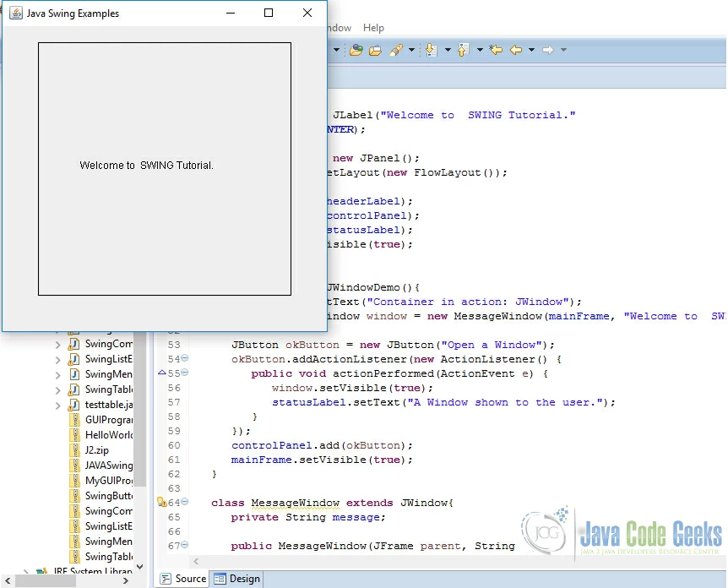Collapse the code fold at line 64

pos(185,502)
